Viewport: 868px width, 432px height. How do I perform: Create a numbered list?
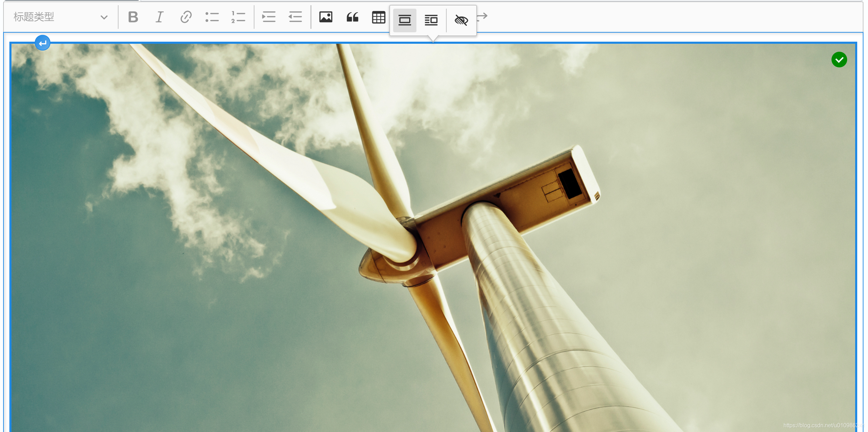click(238, 17)
